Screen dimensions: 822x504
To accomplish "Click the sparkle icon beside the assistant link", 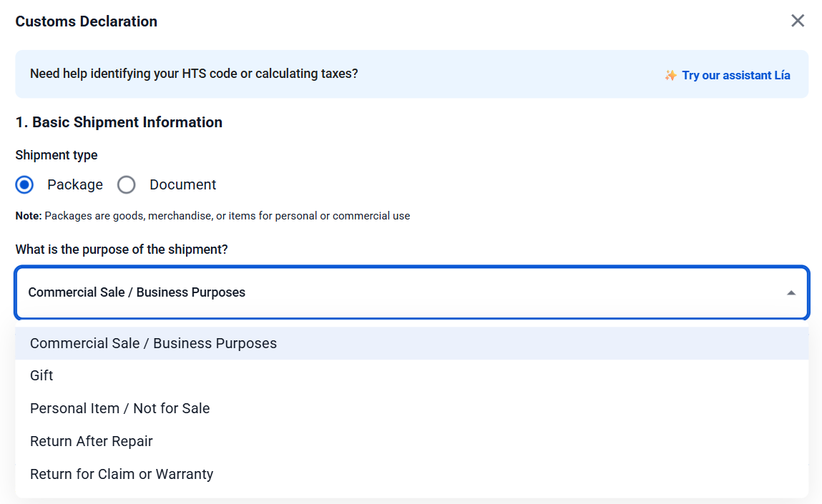I will (x=670, y=75).
